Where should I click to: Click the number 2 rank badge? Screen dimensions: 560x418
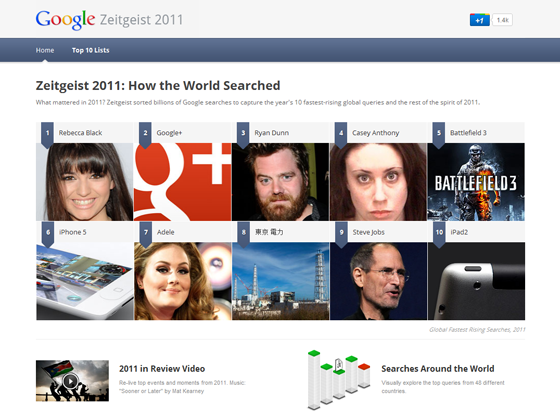tap(145, 135)
